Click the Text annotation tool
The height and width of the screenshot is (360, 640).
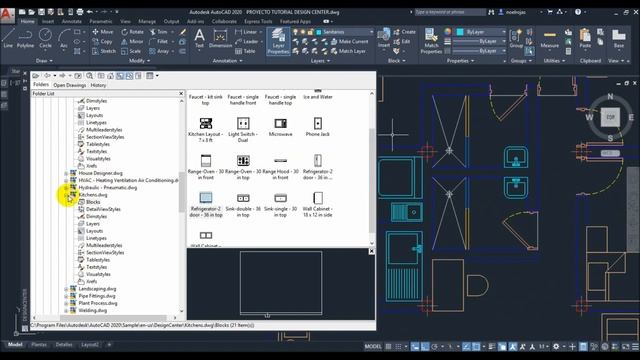(x=199, y=39)
